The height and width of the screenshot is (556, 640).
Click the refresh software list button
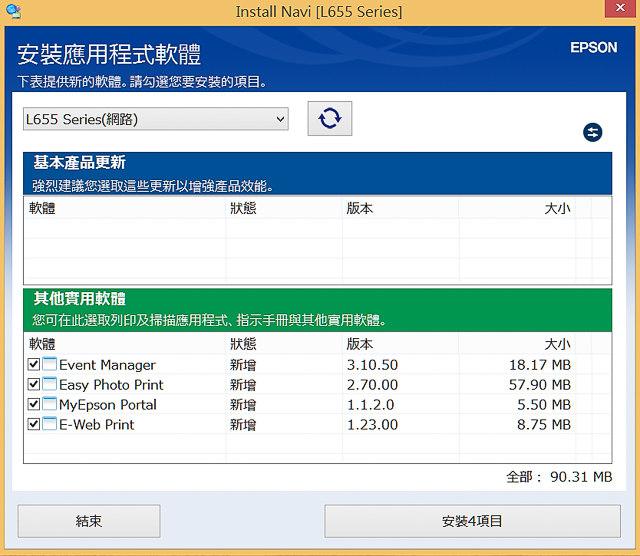[x=329, y=119]
